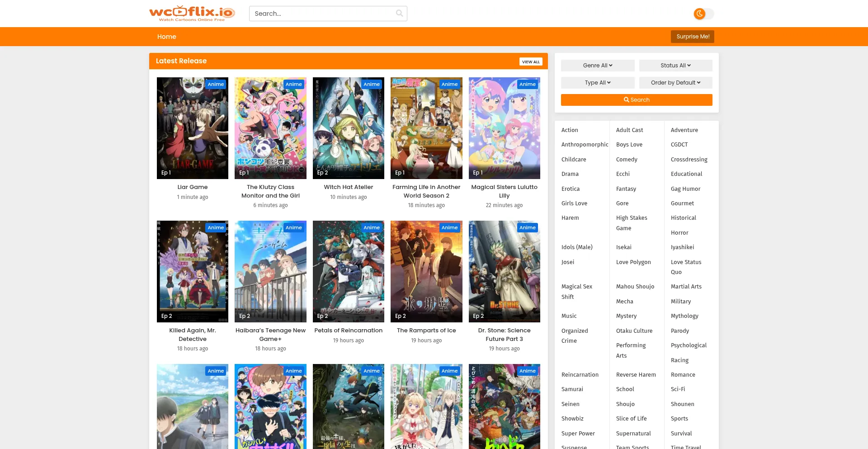This screenshot has width=868, height=449.
Task: Select the Gag Humor genre link
Action: click(x=685, y=189)
